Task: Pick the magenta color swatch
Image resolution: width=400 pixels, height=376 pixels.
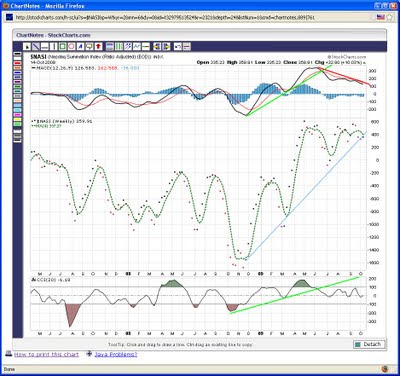Action: click(18, 115)
